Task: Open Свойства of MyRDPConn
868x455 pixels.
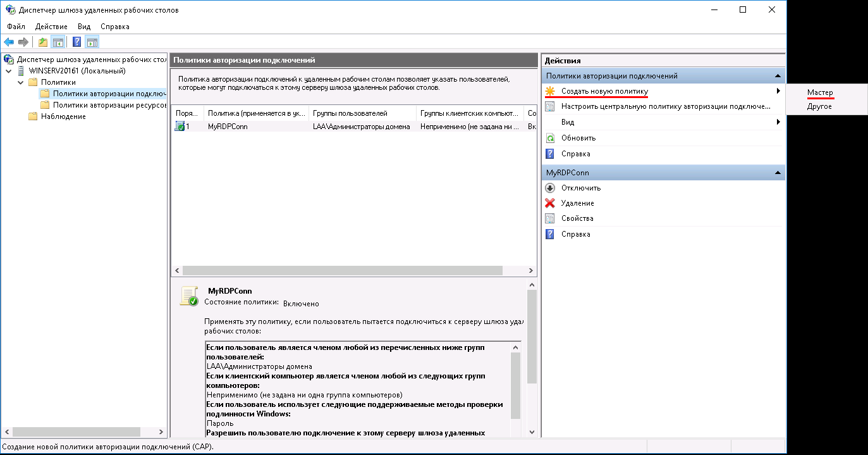Action: pyautogui.click(x=577, y=218)
